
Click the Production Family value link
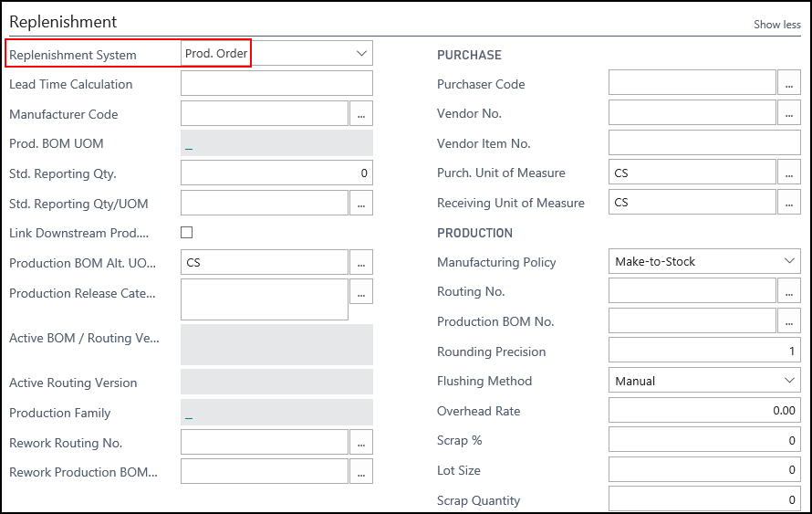point(189,413)
